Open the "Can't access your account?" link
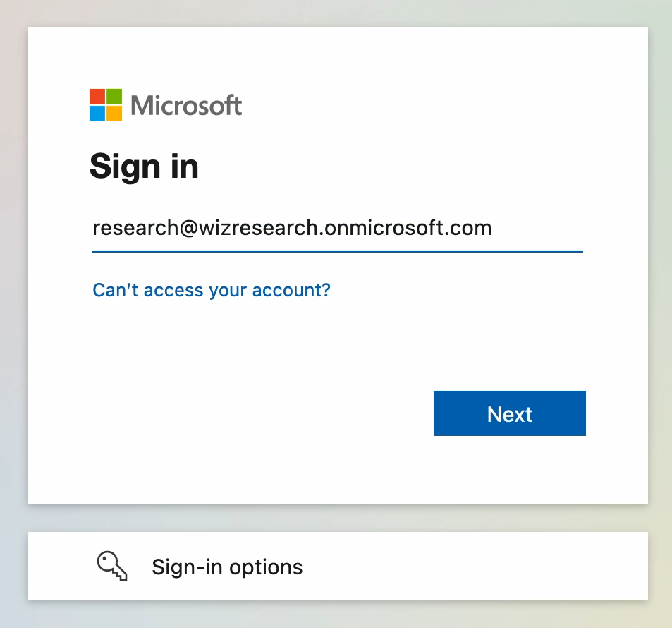This screenshot has height=628, width=672. point(212,290)
